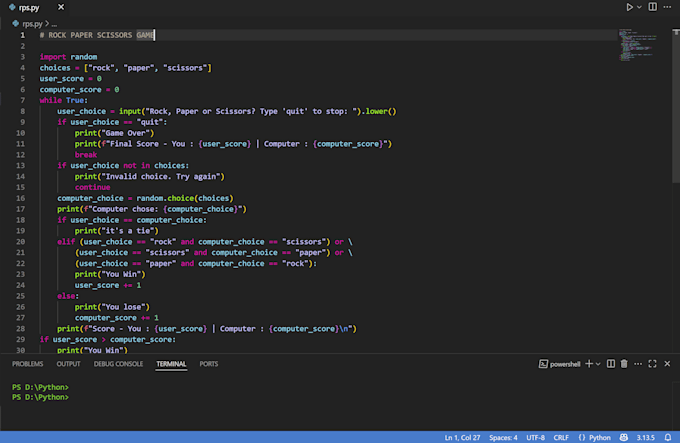
Task: Change indentation via Spaces: 4
Action: (x=503, y=437)
